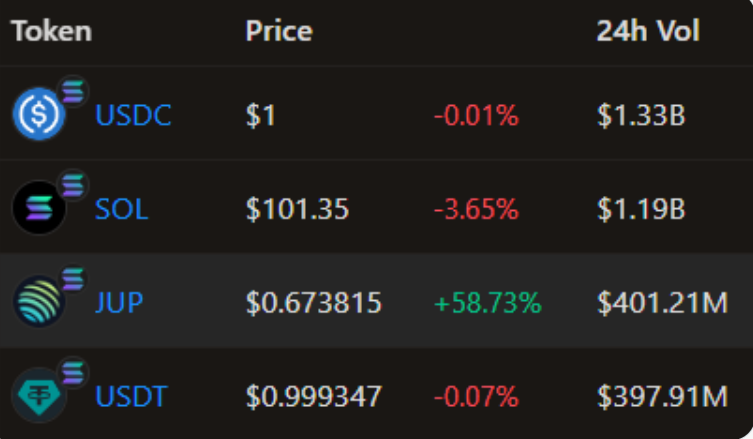Open the SOL token link
The width and height of the screenshot is (753, 439).
(121, 210)
